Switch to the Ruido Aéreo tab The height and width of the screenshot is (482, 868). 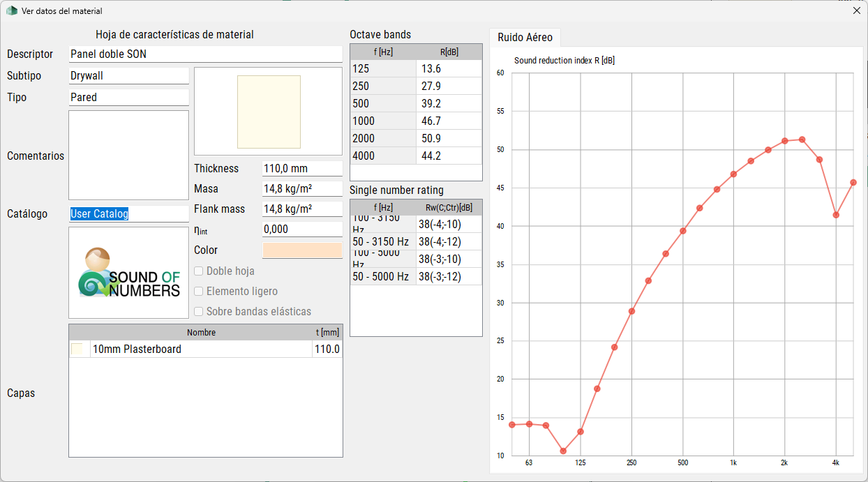[x=525, y=37]
